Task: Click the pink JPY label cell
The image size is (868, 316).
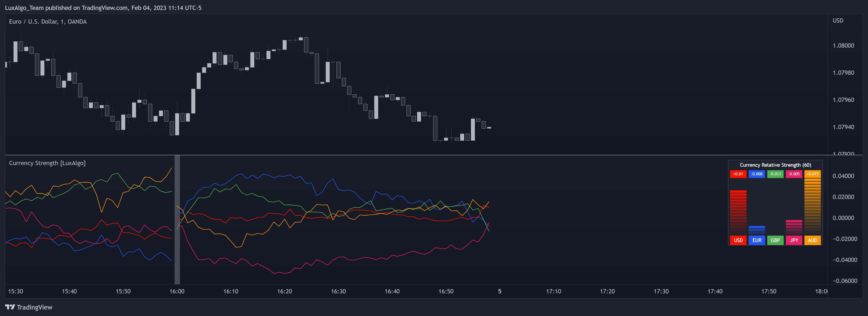Action: tap(794, 240)
